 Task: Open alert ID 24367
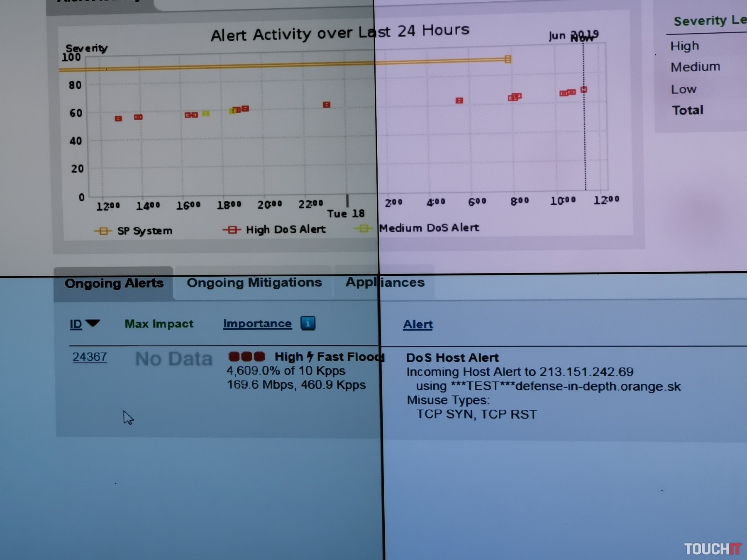pyautogui.click(x=90, y=357)
